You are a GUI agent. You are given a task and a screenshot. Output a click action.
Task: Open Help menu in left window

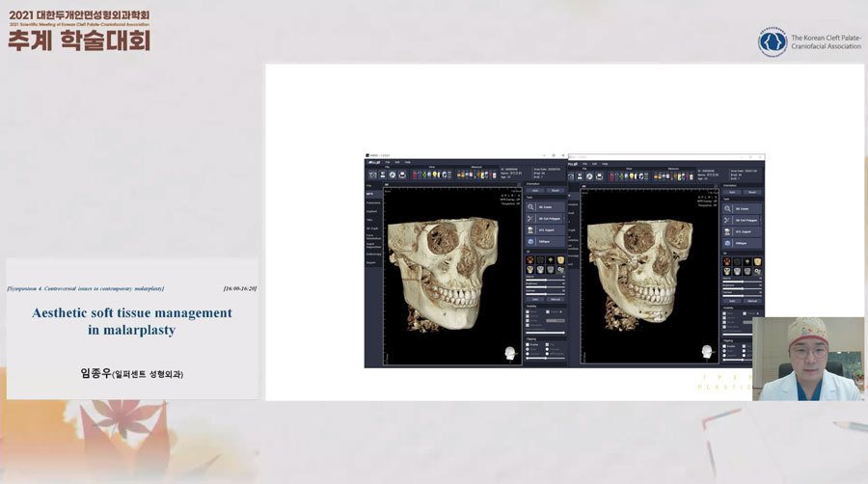click(x=407, y=162)
